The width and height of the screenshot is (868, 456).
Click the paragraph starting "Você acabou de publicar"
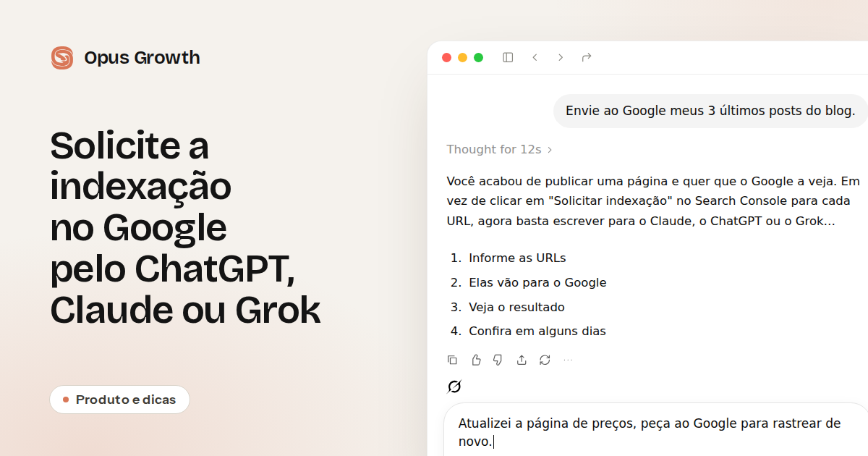tap(653, 200)
